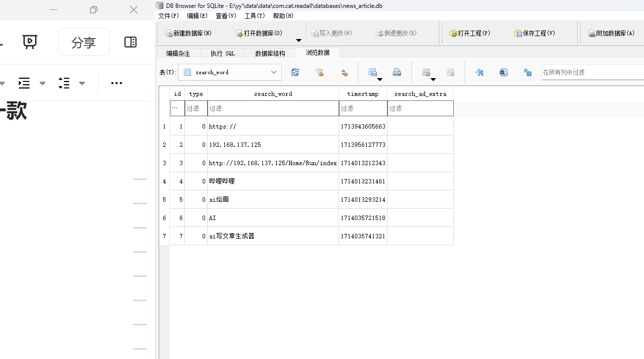Screen dimensions: 644x359
Task: Toggle sidebar panel icon in left window
Action: (130, 42)
